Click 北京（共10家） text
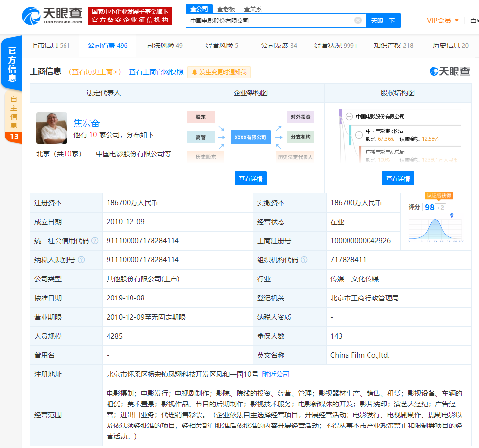The height and width of the screenshot is (448, 479). click(x=59, y=154)
